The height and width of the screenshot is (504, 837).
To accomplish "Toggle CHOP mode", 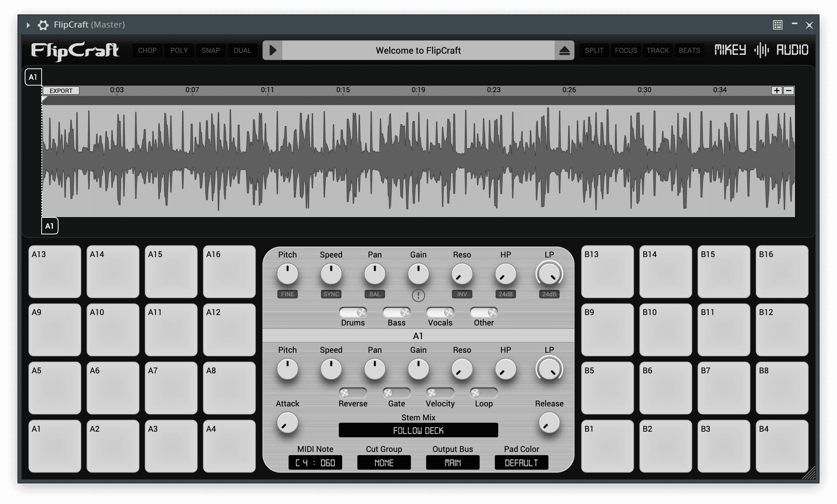I will [x=147, y=51].
